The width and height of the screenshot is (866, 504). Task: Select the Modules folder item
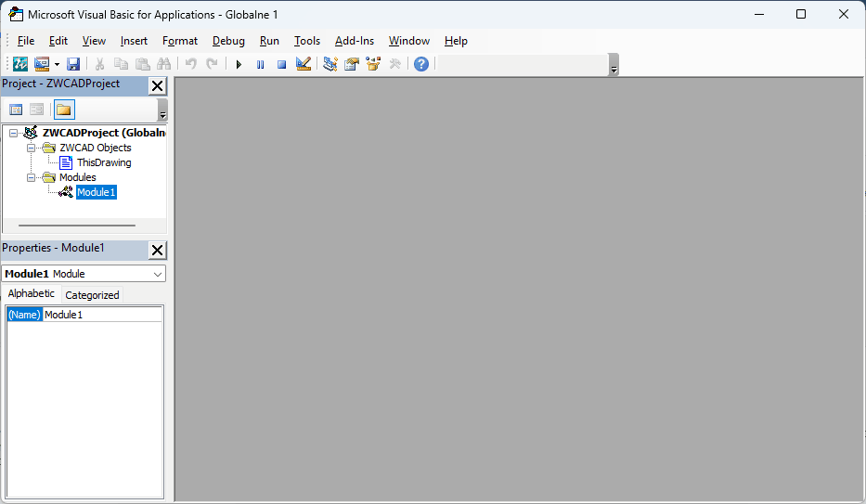point(77,177)
